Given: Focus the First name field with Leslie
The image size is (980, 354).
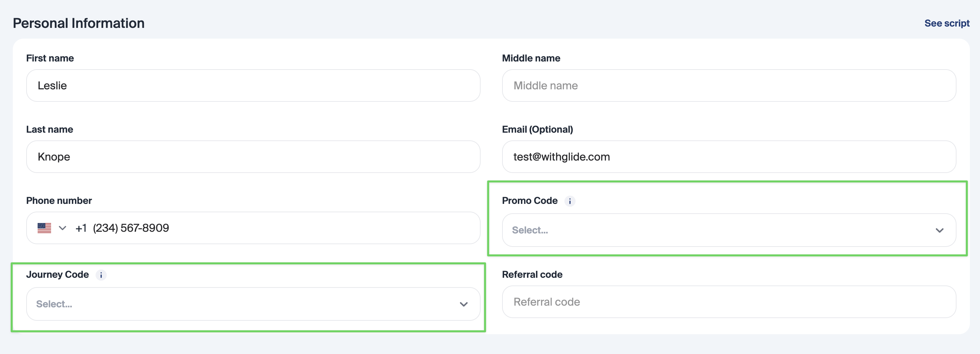Looking at the screenshot, I should pos(253,86).
